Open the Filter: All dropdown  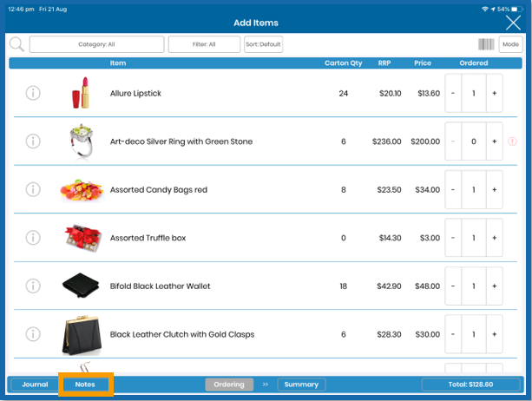[x=204, y=44]
